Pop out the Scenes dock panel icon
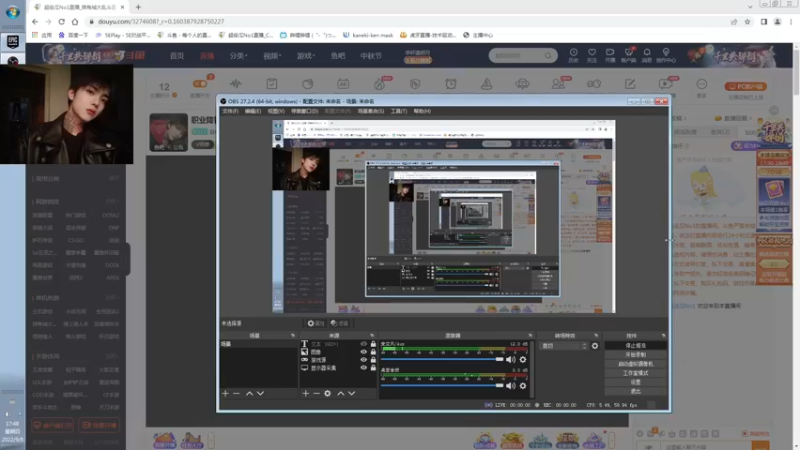Viewport: 800px width, 450px height. pyautogui.click(x=293, y=335)
